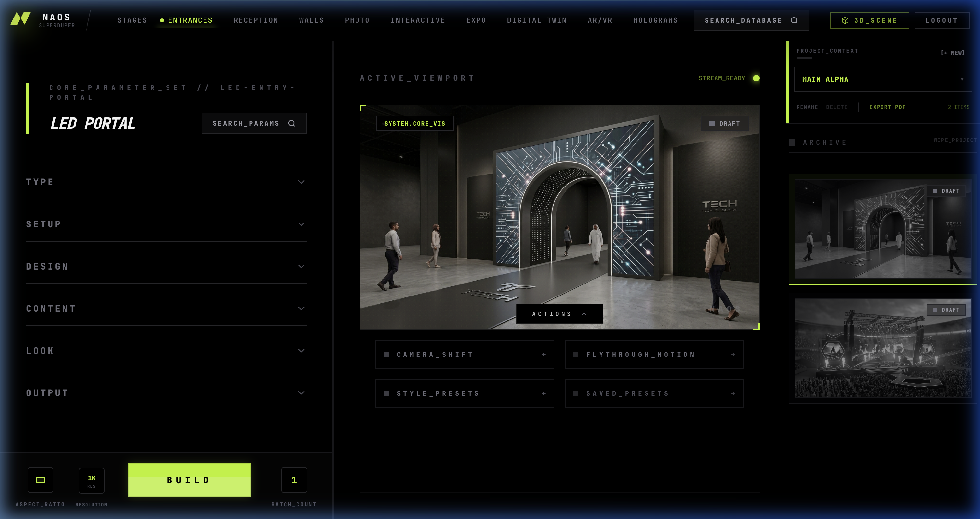980x519 pixels.
Task: Select the concert stage archive thumbnail
Action: tap(881, 348)
